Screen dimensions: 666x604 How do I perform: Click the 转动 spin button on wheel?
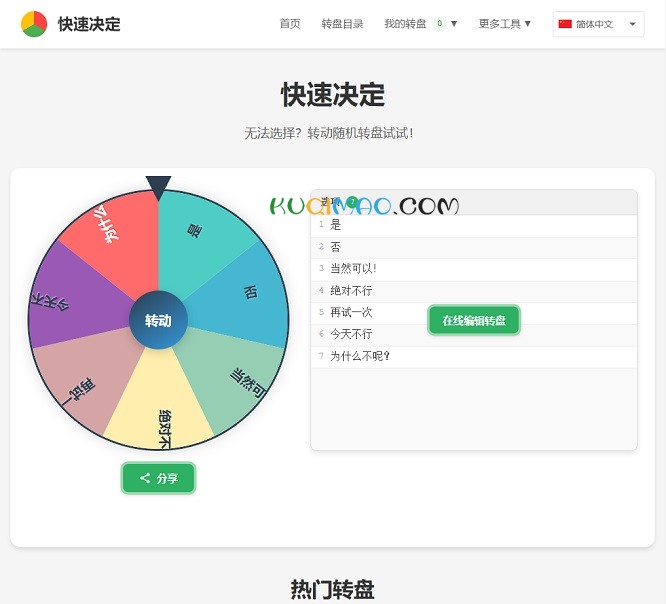tap(158, 320)
